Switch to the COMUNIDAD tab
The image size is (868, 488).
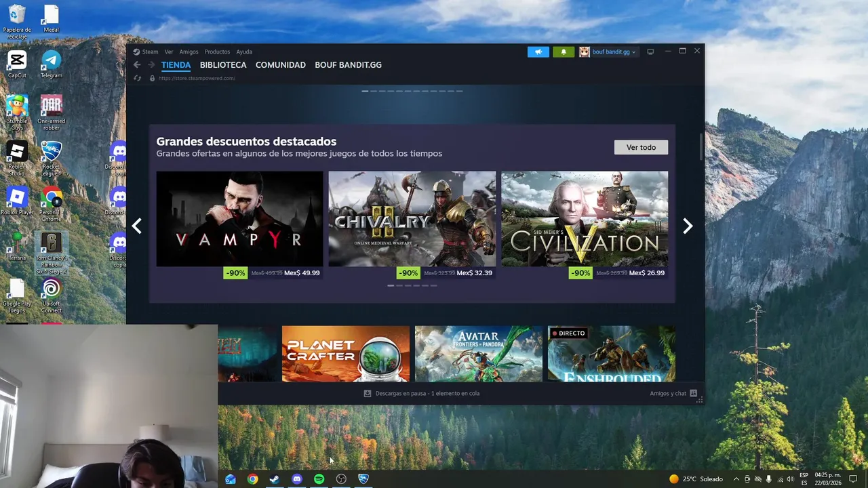point(281,65)
